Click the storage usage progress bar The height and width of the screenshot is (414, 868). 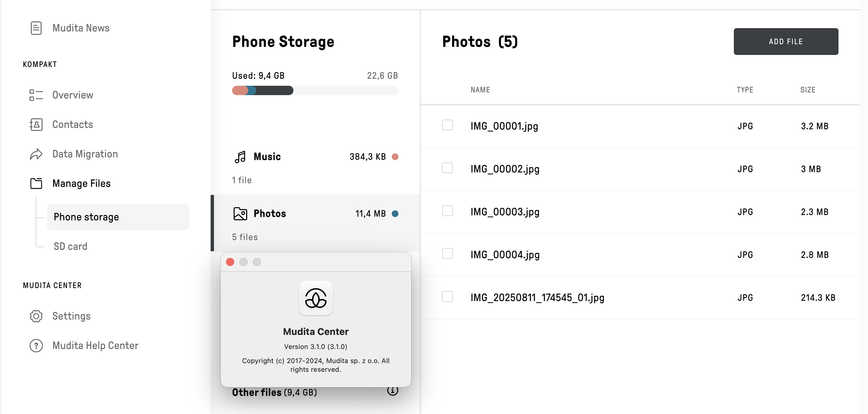[315, 90]
